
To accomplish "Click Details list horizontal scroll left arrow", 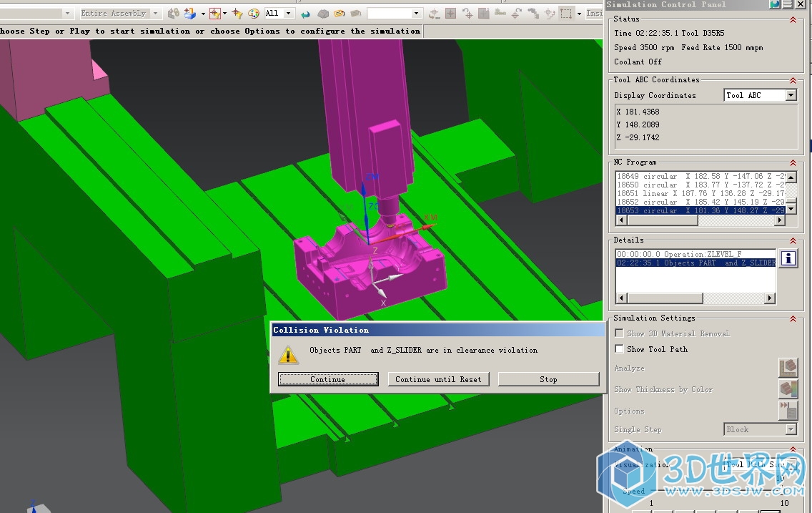I will [621, 298].
